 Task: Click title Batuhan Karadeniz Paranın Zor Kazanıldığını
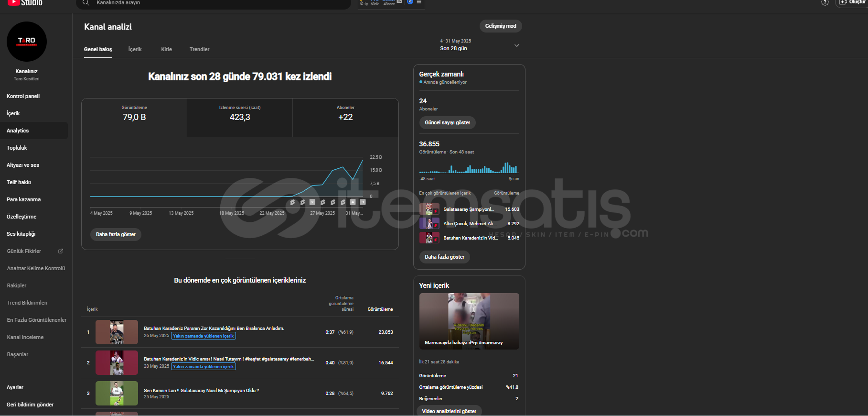click(x=214, y=328)
